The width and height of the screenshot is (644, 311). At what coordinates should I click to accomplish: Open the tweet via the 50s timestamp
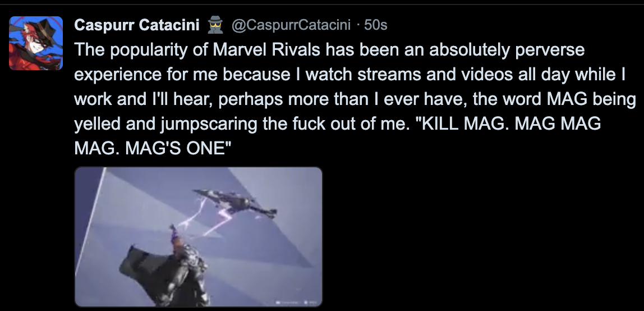click(376, 25)
